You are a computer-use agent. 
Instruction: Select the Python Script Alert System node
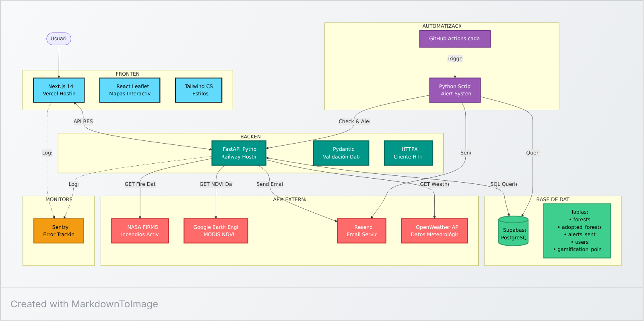[x=455, y=90]
